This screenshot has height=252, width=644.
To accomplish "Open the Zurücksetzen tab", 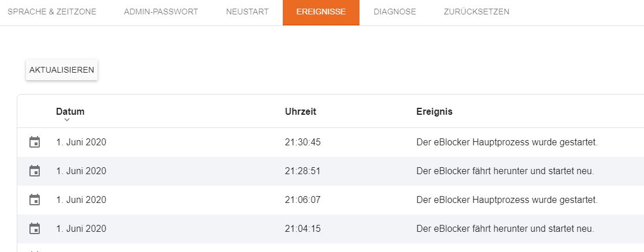I will [477, 12].
